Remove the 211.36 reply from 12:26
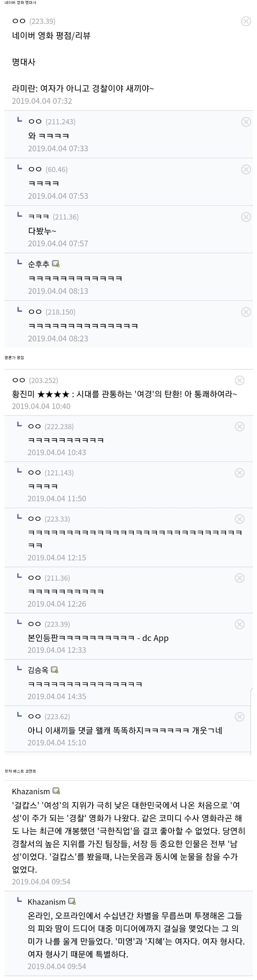This screenshot has width=257, height=980. [x=240, y=578]
